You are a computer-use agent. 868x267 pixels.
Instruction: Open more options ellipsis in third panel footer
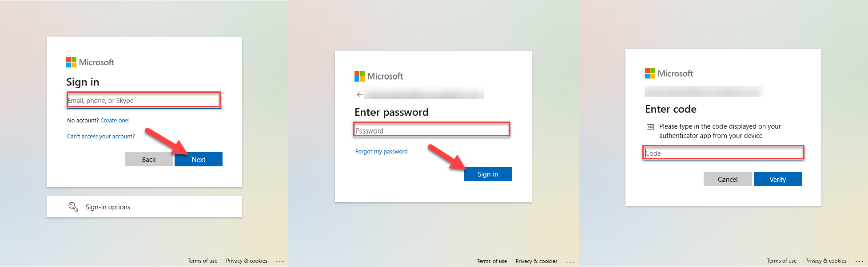point(859,261)
